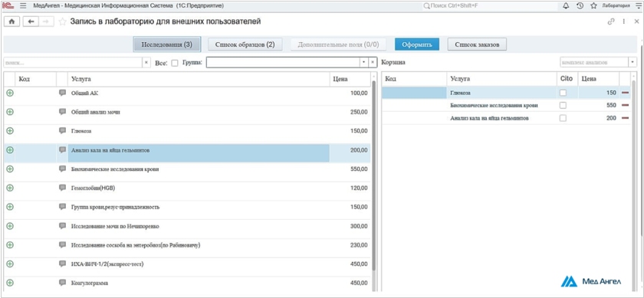Enable Cito for Биохимические исследования крови

(563, 106)
